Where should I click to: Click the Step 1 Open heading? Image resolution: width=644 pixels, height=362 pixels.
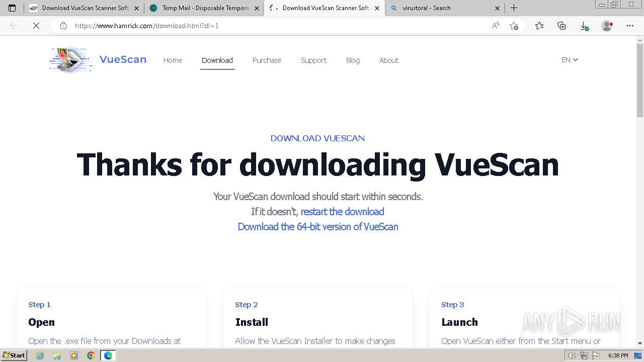point(41,322)
